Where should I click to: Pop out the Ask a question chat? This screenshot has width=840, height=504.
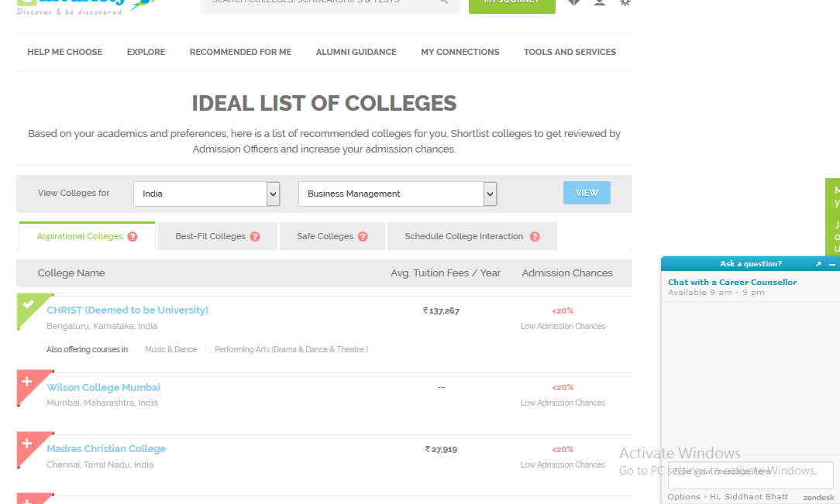tap(818, 264)
